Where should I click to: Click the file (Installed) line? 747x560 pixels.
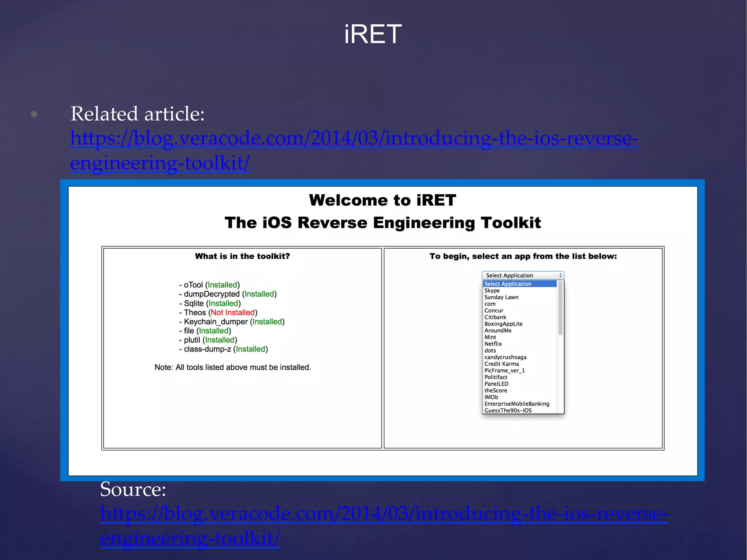(205, 331)
